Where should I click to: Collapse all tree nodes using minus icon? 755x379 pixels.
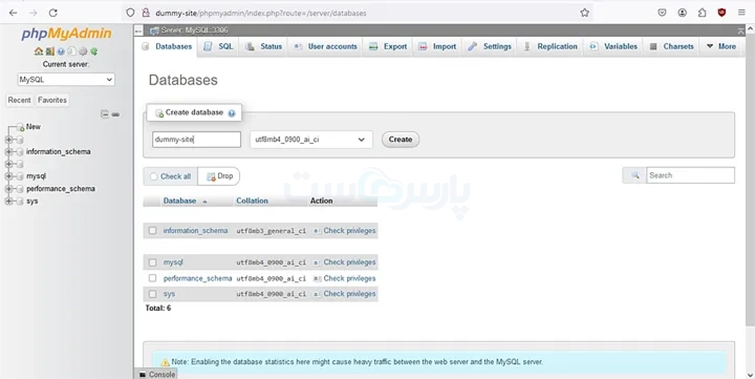104,114
